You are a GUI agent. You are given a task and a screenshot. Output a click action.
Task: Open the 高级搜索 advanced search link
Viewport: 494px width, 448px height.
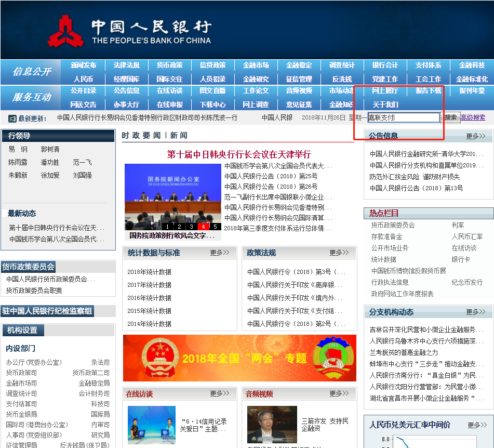pyautogui.click(x=473, y=117)
